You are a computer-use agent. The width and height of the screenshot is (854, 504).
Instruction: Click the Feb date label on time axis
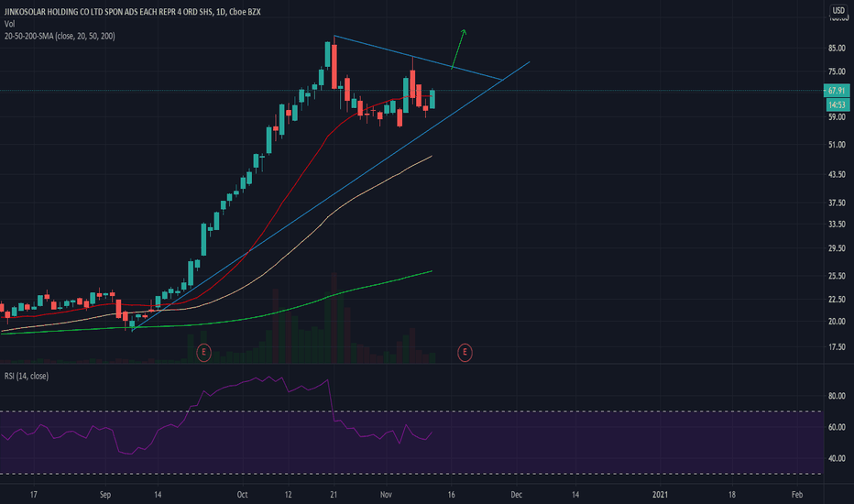pos(797,495)
